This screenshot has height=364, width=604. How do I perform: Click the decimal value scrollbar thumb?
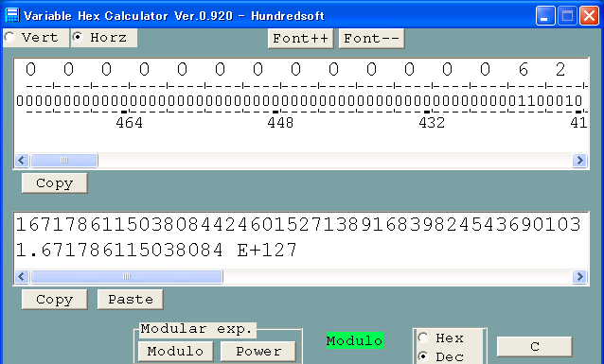pyautogui.click(x=127, y=276)
